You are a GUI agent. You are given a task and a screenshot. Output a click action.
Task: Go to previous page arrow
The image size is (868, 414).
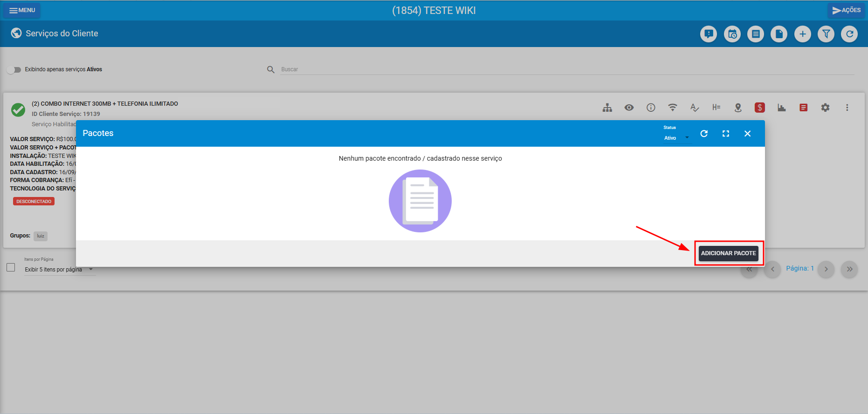(x=772, y=269)
